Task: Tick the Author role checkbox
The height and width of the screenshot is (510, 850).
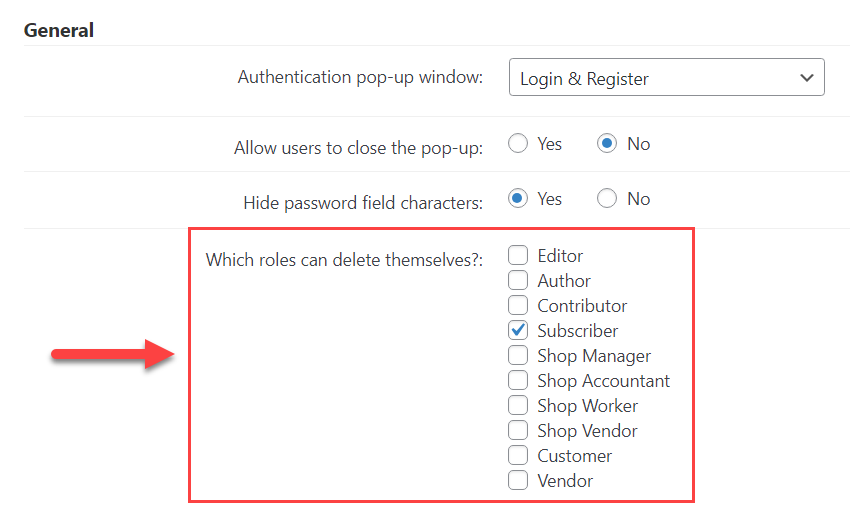Action: [518, 280]
